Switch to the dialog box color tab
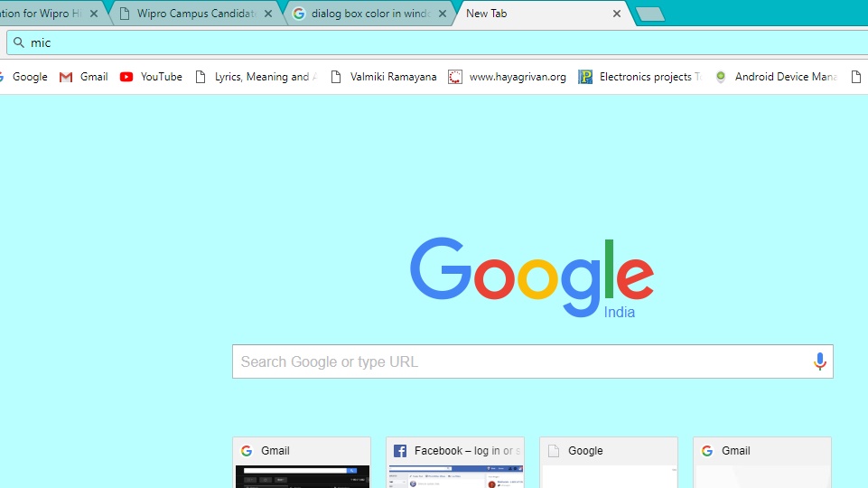 (x=370, y=14)
